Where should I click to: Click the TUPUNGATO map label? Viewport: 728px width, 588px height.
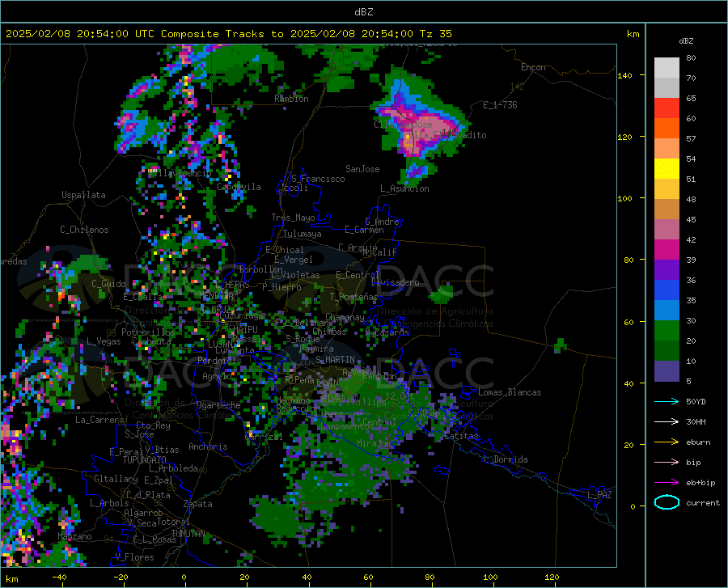(x=145, y=460)
